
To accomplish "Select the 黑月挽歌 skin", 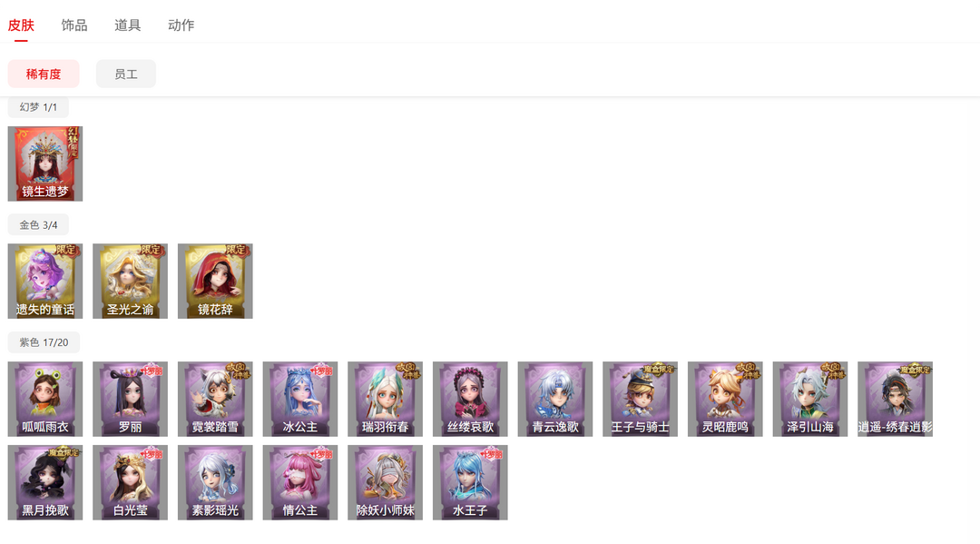I will click(45, 483).
